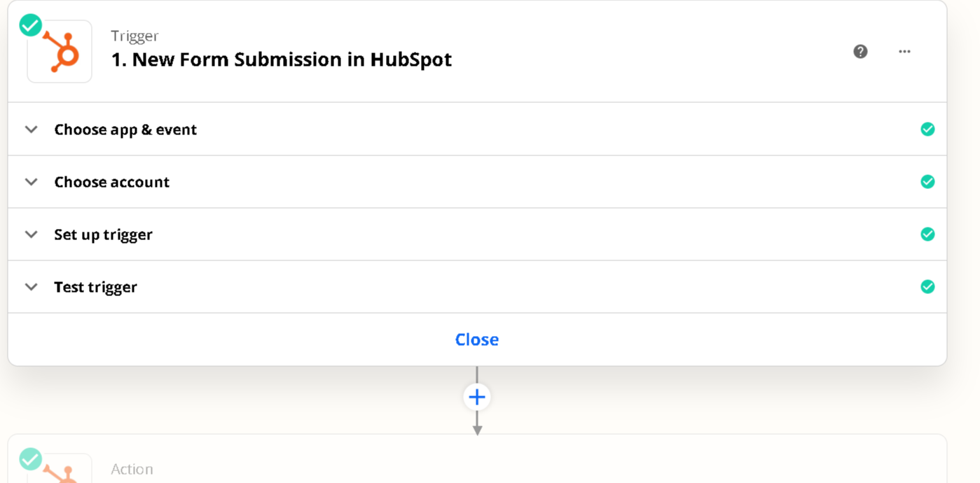Click the arrow connector below plus button
The image size is (980, 483).
(x=477, y=424)
